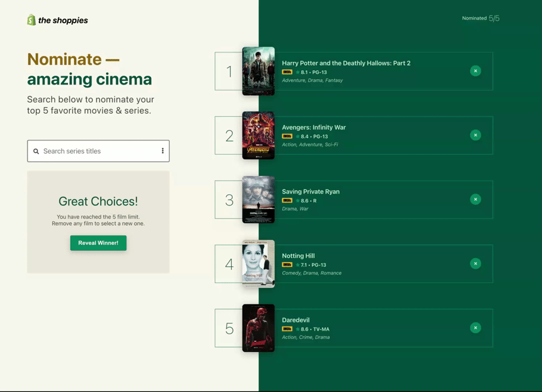The width and height of the screenshot is (542, 392).
Task: Click the Reveal Winner! button
Action: pyautogui.click(x=98, y=243)
